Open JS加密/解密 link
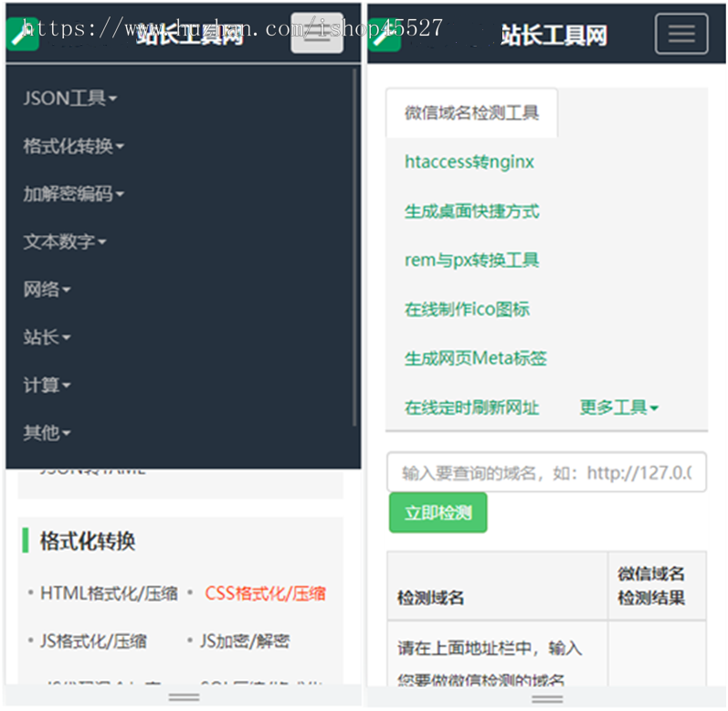Screen dimensions: 728x711 pos(245,642)
